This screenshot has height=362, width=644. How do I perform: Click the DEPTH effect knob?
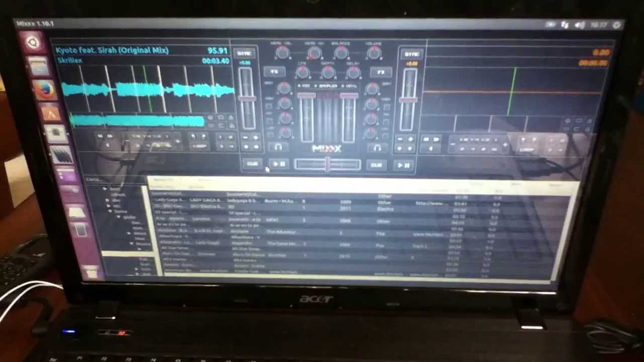point(328,73)
